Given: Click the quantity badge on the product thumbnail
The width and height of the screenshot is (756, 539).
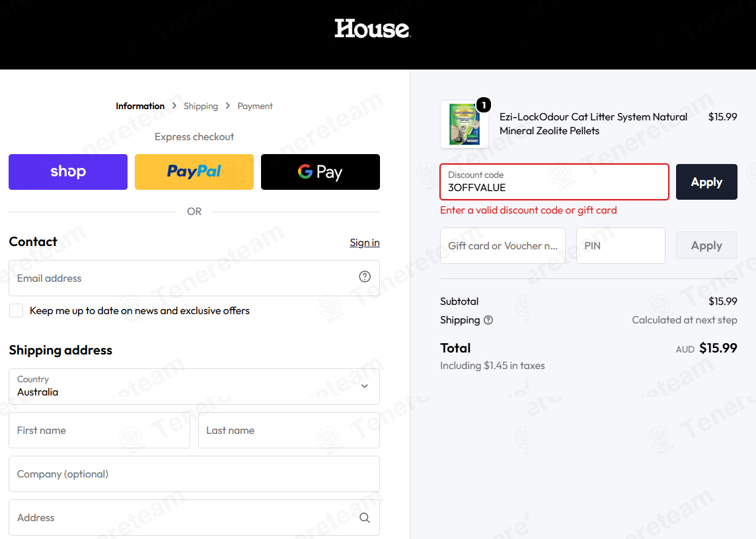Looking at the screenshot, I should point(483,104).
